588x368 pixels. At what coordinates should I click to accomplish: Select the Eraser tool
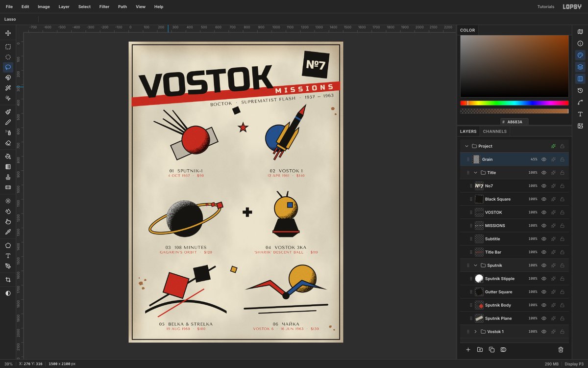coord(8,143)
